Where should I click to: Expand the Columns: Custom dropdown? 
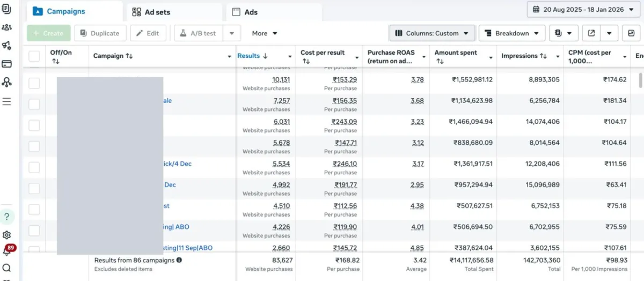[432, 33]
